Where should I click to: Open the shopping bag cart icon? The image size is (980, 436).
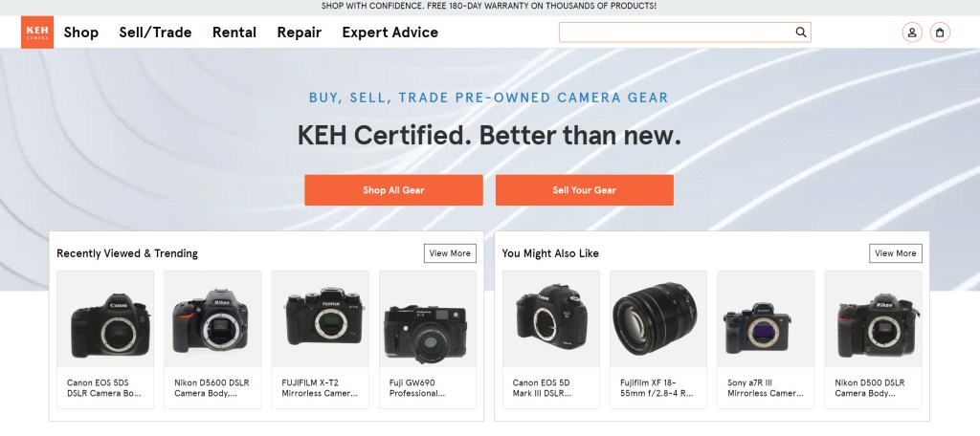click(x=940, y=33)
